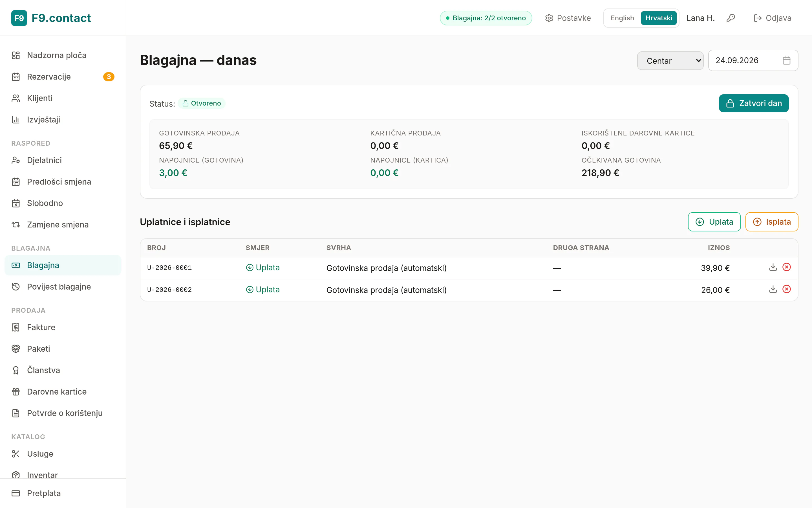Log out via Odjava
Image resolution: width=812 pixels, height=508 pixels.
(x=773, y=18)
